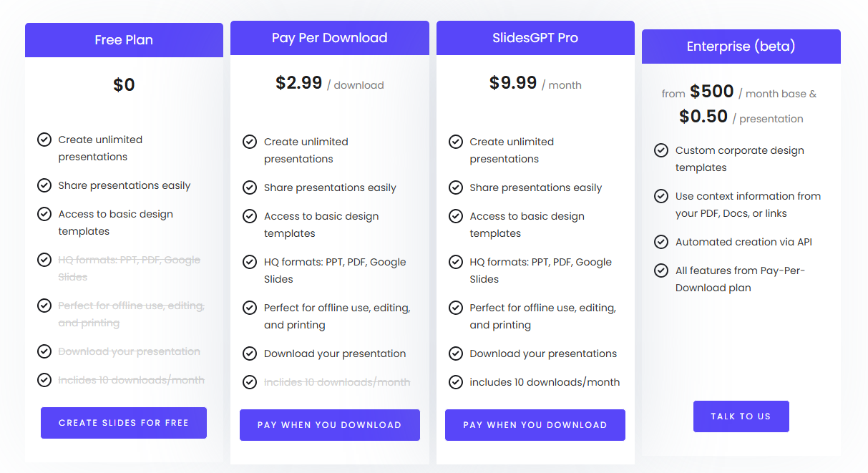Select the Free Plan header
The height and width of the screenshot is (473, 868).
pyautogui.click(x=124, y=40)
